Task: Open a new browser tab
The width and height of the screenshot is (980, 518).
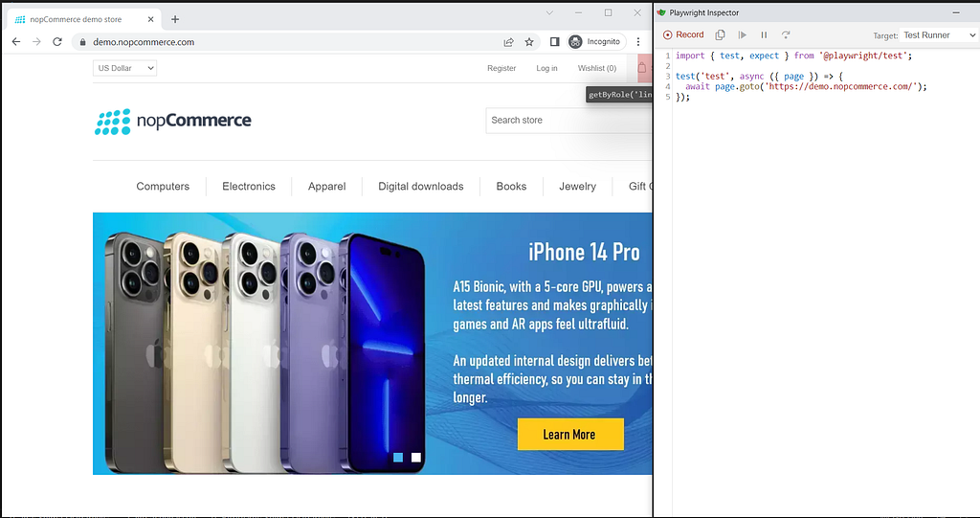Action: [175, 19]
